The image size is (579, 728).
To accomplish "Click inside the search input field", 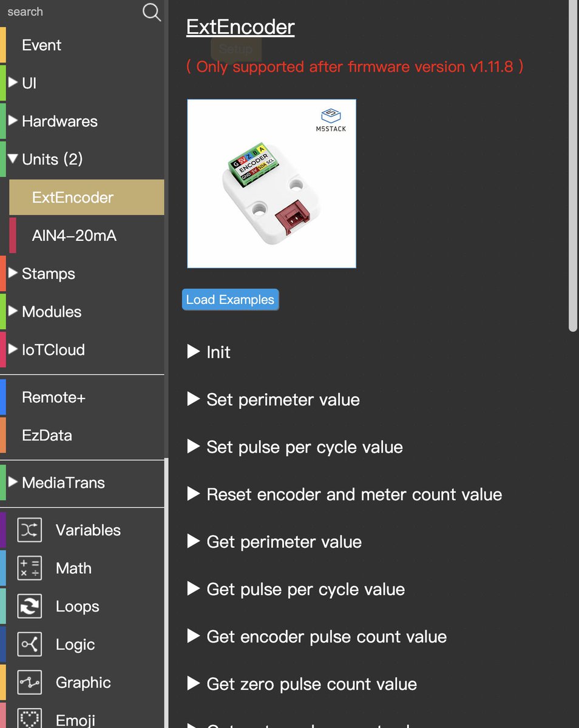I will pos(67,12).
